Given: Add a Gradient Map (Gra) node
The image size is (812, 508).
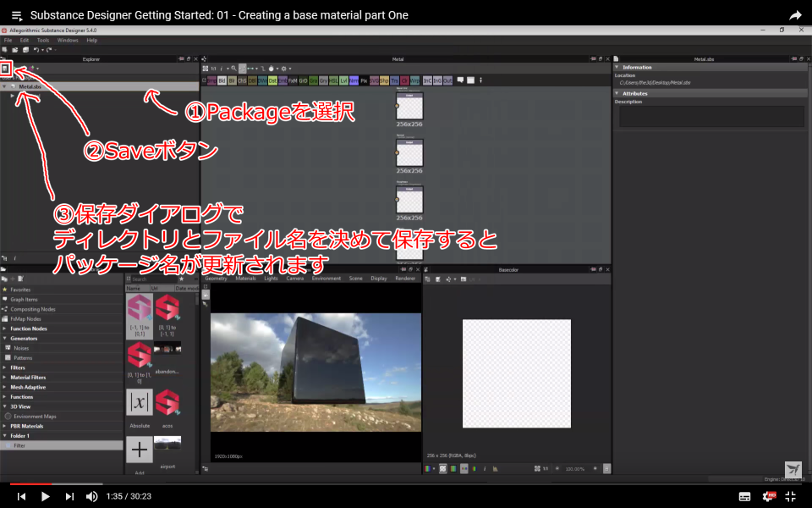Looking at the screenshot, I should (313, 81).
